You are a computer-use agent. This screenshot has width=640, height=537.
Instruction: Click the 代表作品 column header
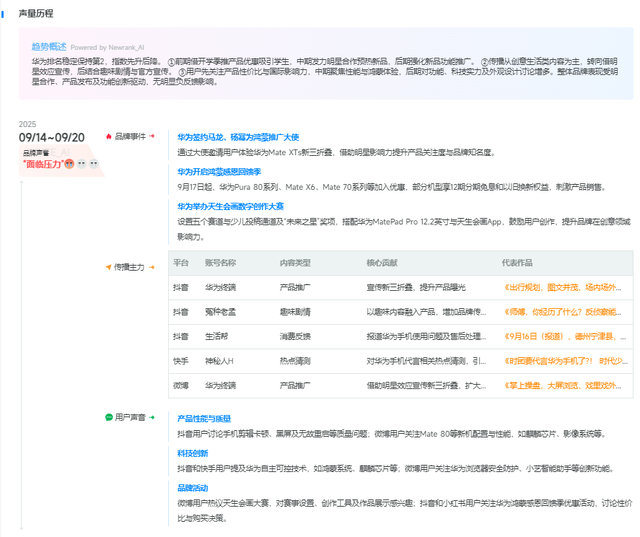[517, 263]
